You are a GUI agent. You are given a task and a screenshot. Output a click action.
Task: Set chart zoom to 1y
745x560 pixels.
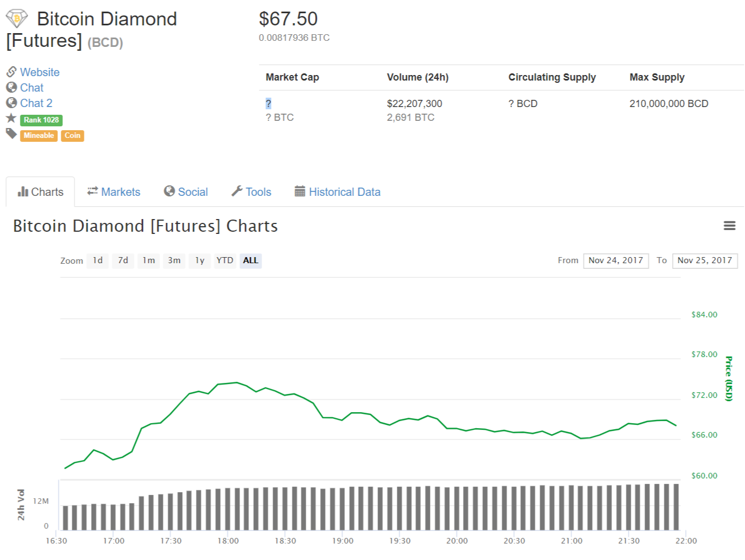click(x=200, y=260)
